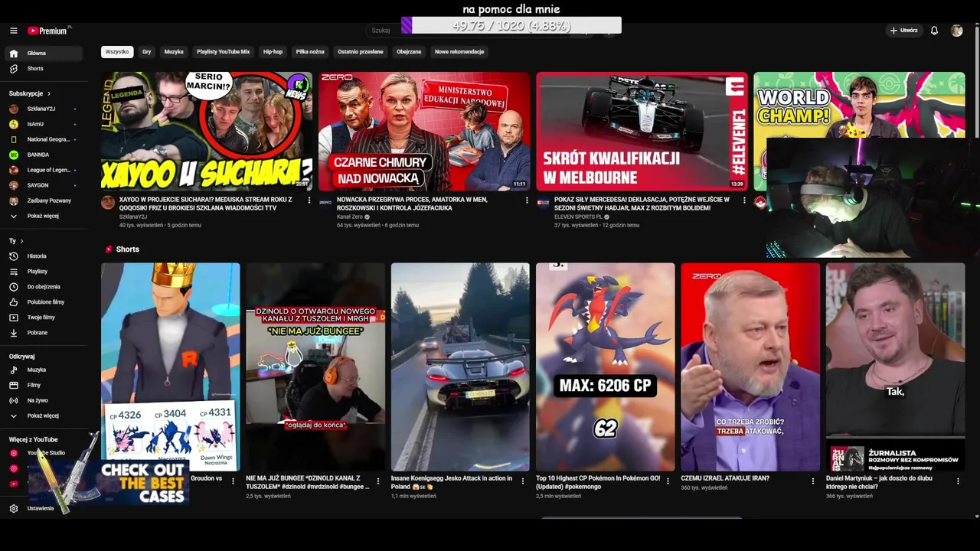Open the XAYOO U SUCHARA video thumbnail
This screenshot has height=551, width=980.
point(207,132)
